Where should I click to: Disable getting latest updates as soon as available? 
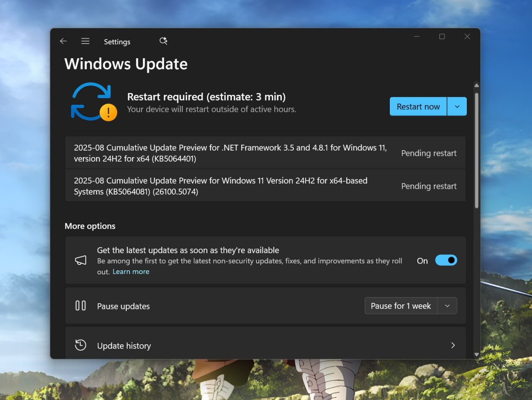(446, 260)
